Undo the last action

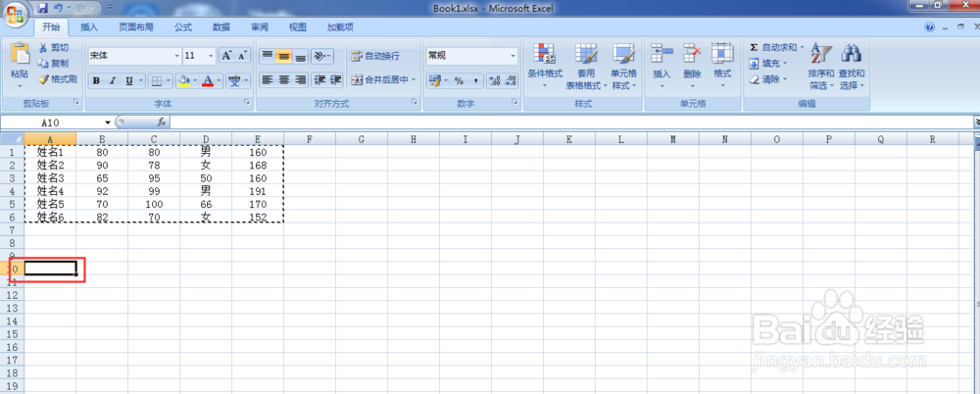[x=58, y=8]
